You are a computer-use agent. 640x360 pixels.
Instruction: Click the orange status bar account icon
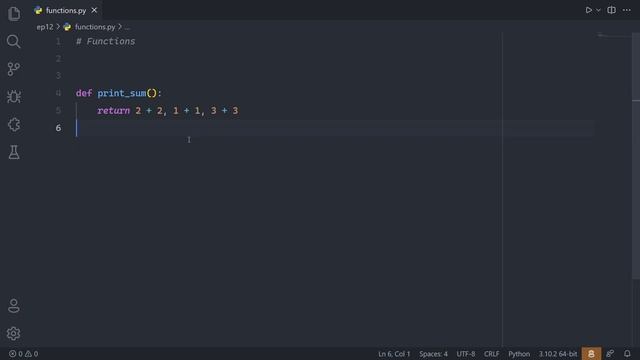tap(591, 354)
